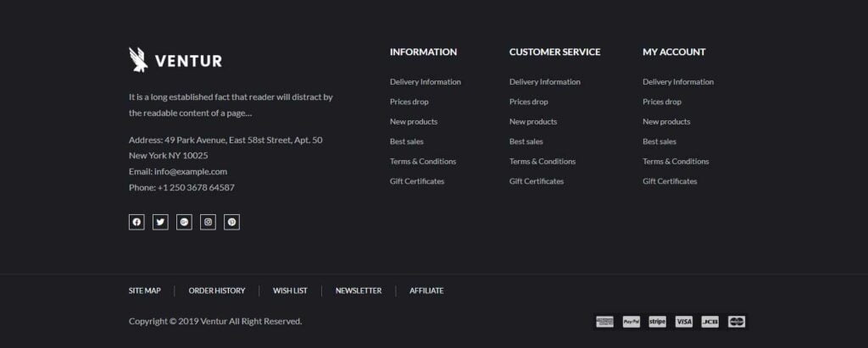Click the info@example.com email address
This screenshot has width=868, height=348.
click(191, 172)
